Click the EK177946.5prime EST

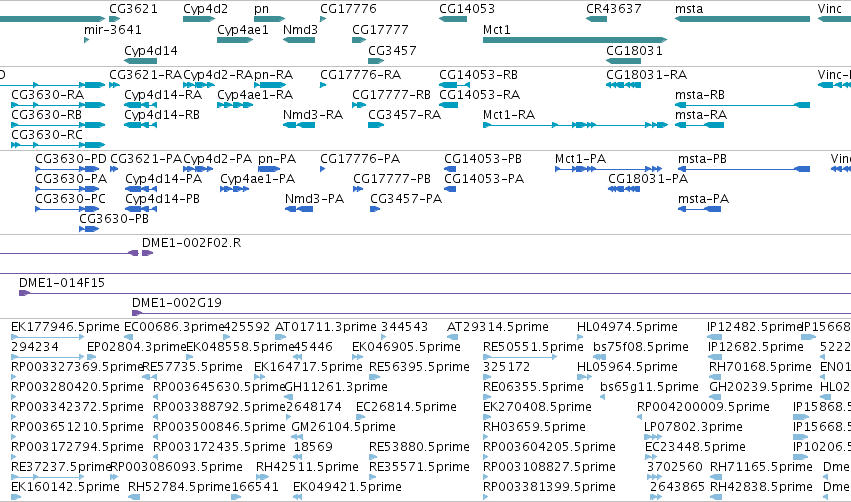[48, 337]
